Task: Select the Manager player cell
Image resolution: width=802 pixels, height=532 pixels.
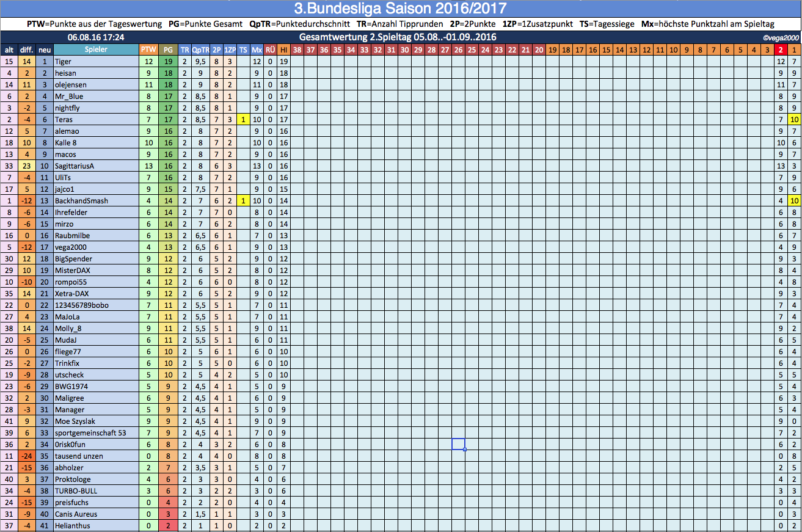Action: tap(96, 409)
